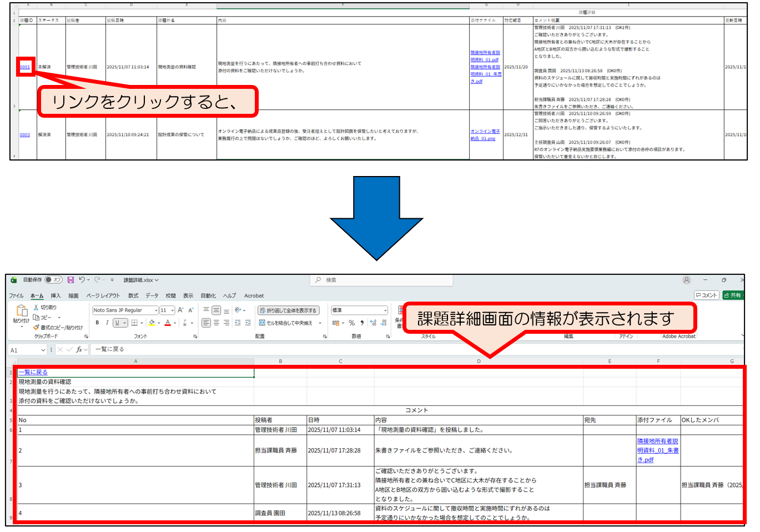
Task: Click the Undo arrow icon
Action: [82, 280]
